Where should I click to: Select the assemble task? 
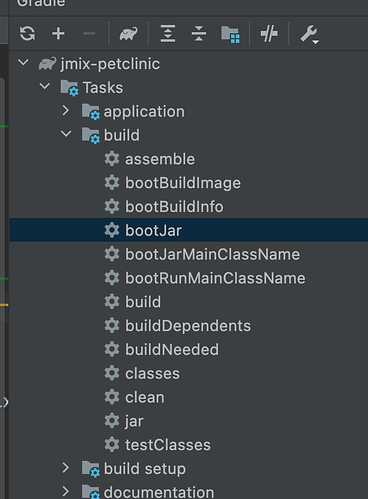point(189,159)
